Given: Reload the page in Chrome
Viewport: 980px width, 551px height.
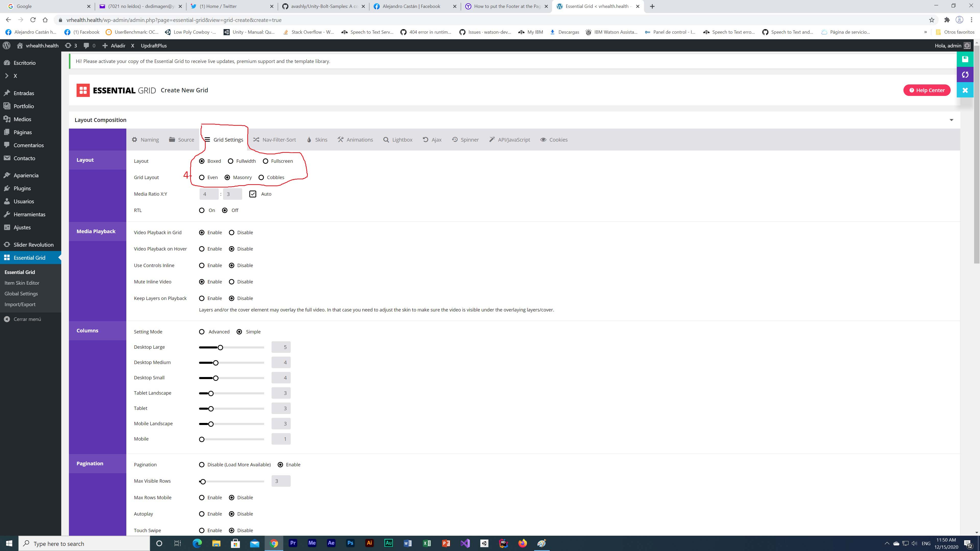Looking at the screenshot, I should click(x=33, y=20).
